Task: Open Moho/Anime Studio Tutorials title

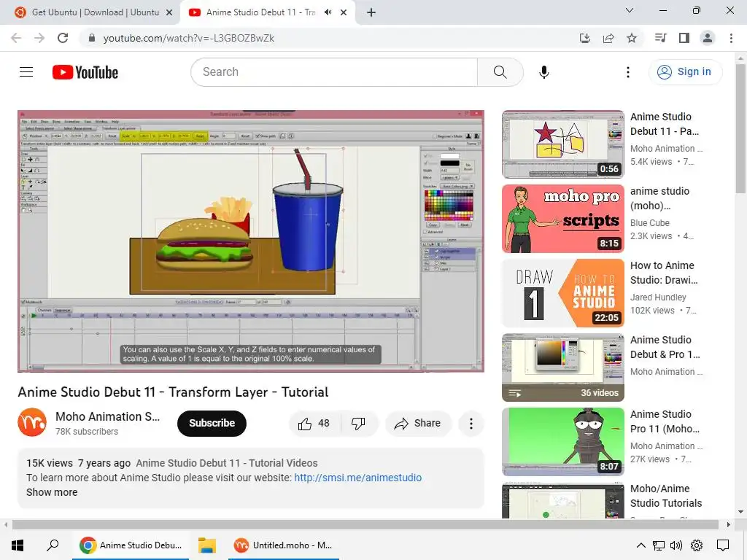Action: click(x=666, y=496)
